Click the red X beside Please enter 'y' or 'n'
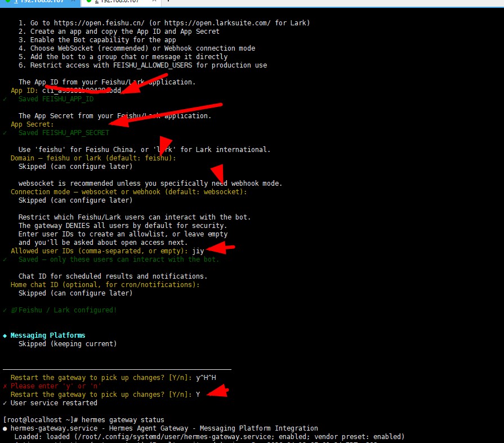The height and width of the screenshot is (443, 504). (x=5, y=386)
